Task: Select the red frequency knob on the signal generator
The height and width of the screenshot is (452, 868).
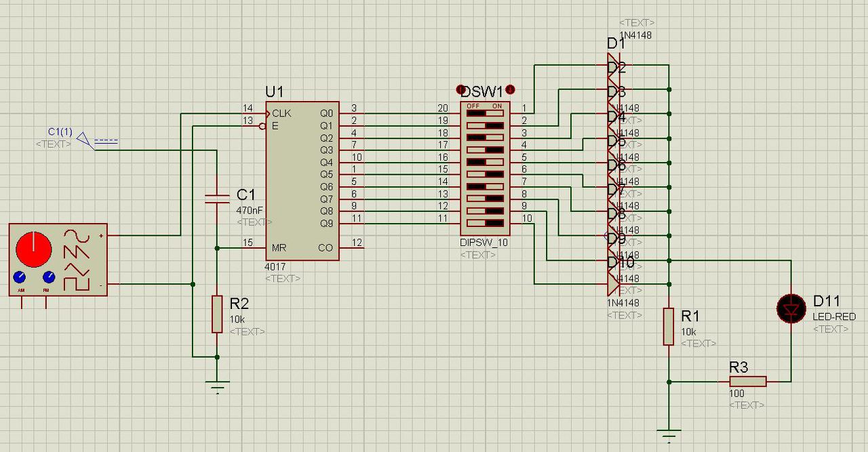Action: (x=33, y=248)
